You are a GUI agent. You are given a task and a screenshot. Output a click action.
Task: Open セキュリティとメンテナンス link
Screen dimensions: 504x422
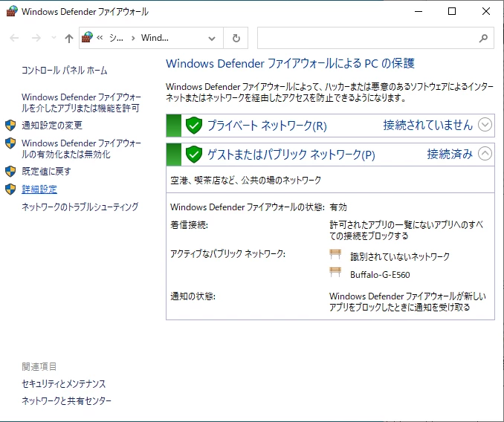click(x=64, y=384)
